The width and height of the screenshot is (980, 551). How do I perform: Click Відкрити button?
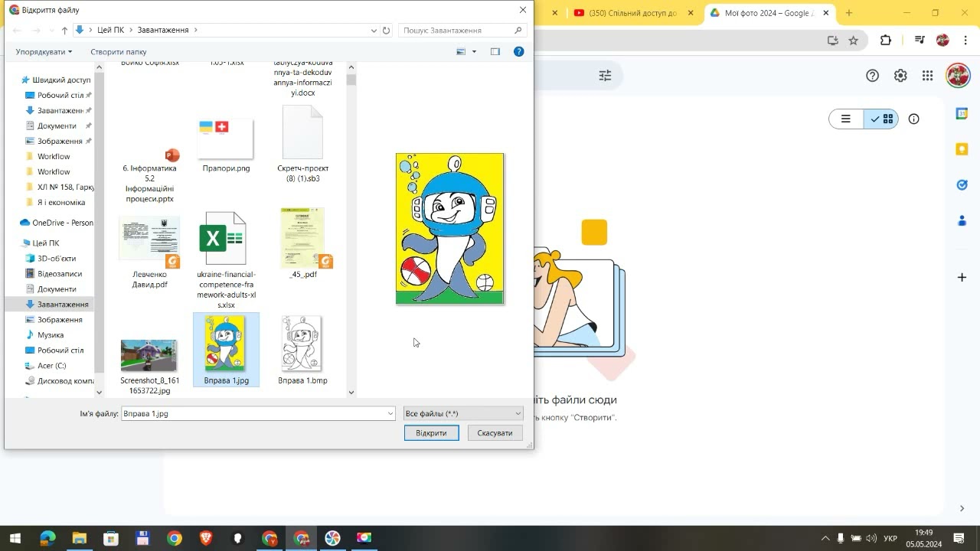point(431,433)
